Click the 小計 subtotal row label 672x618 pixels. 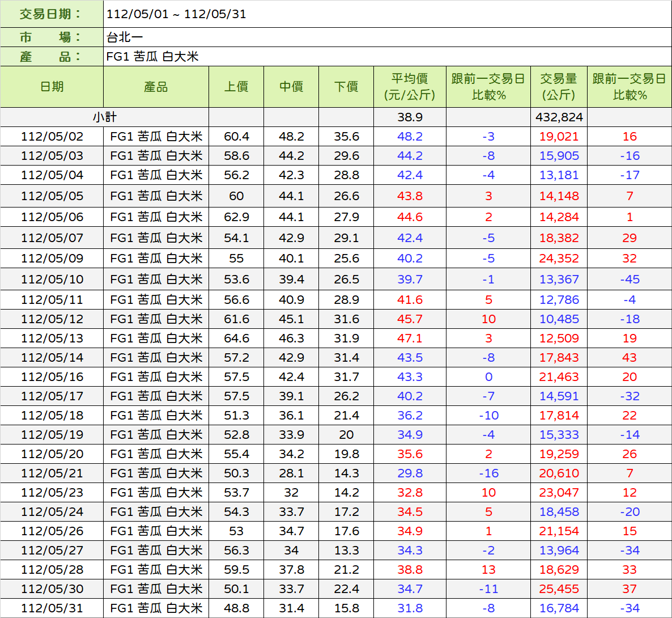point(105,117)
